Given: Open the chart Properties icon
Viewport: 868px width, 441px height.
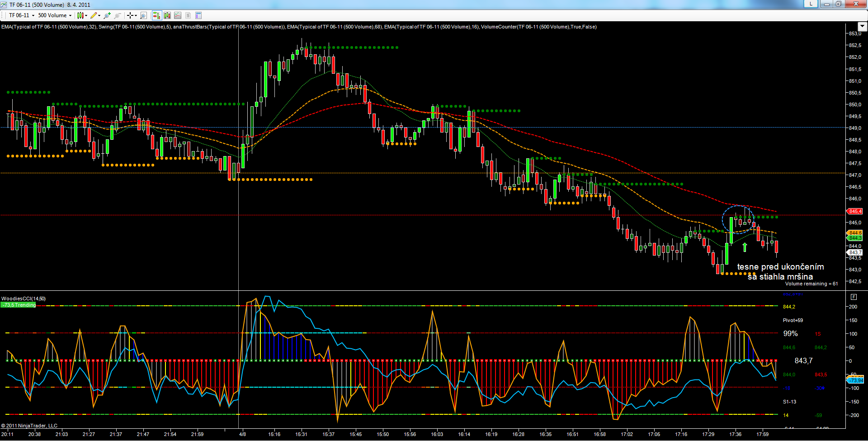Looking at the screenshot, I should 198,15.
